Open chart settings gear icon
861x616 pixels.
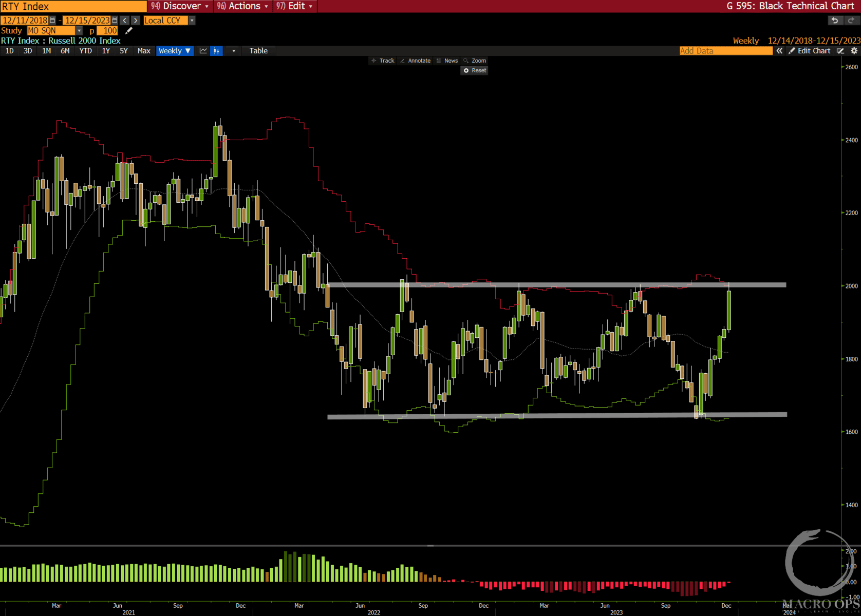click(x=854, y=51)
